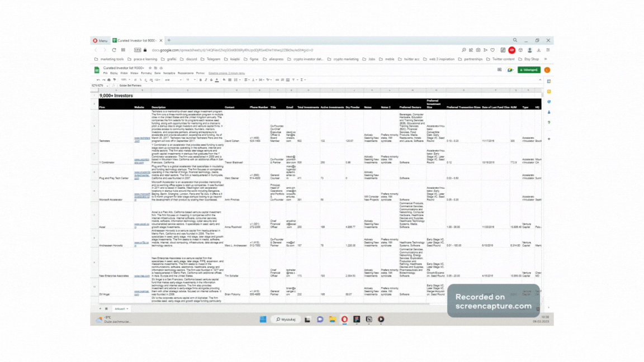
Task: Open the Pomoc menu
Action: click(x=200, y=73)
